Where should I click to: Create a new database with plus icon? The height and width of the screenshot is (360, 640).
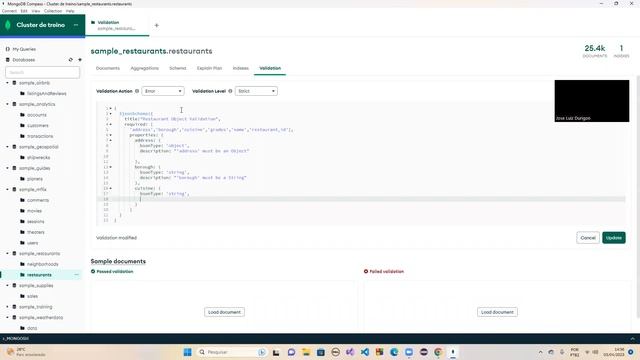[x=80, y=60]
